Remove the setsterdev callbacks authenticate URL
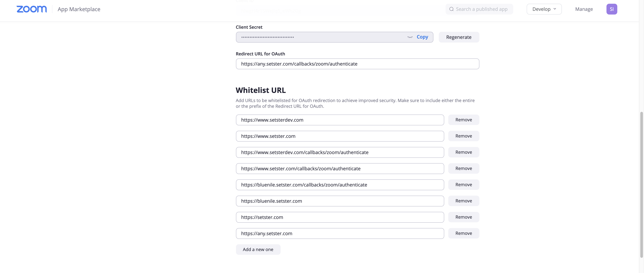 click(463, 152)
